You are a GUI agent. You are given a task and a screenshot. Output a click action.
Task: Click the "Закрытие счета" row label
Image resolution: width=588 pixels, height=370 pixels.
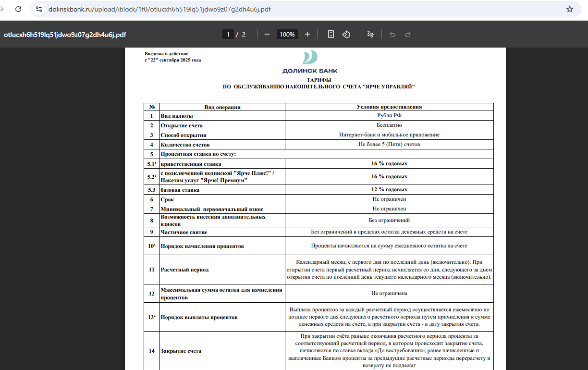(181, 351)
